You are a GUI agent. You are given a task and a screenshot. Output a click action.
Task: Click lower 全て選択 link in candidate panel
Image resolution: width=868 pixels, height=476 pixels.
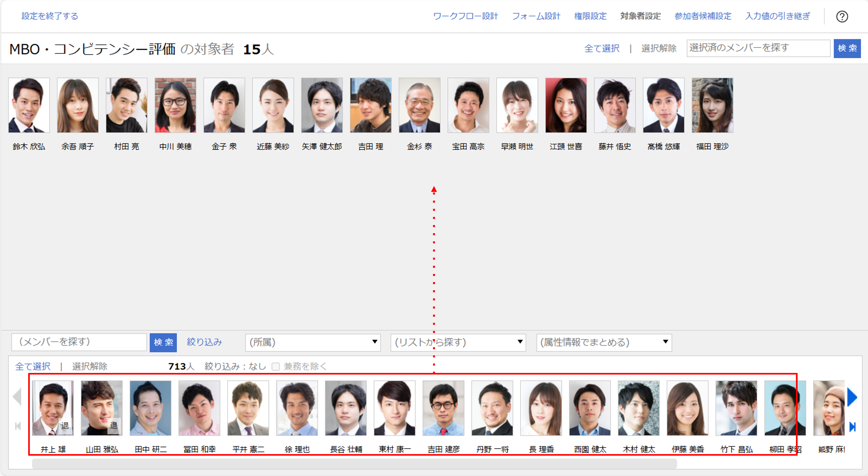33,366
